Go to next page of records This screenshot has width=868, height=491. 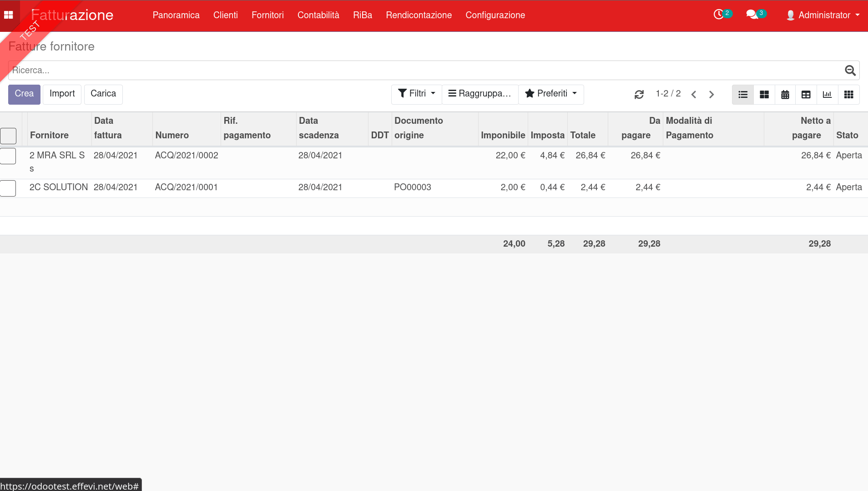click(712, 95)
